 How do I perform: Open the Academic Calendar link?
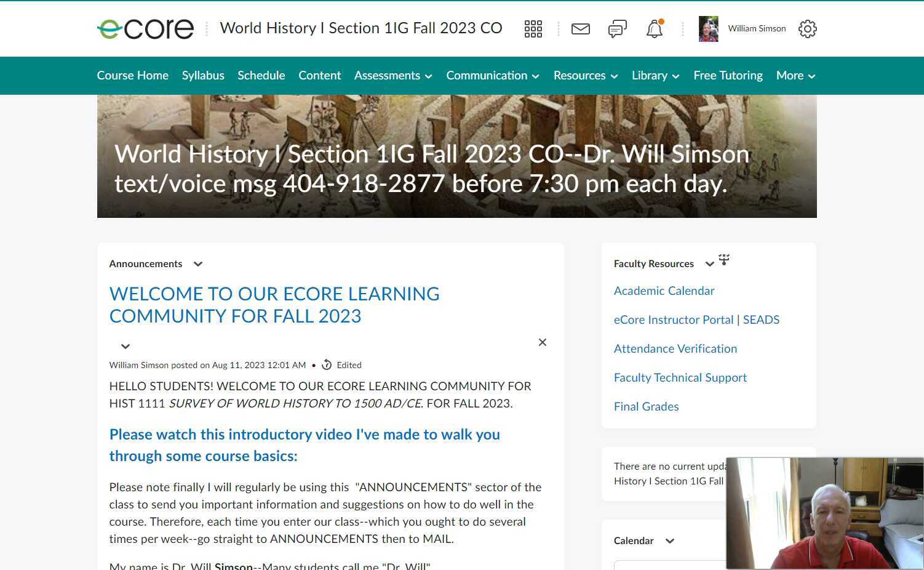coord(664,291)
